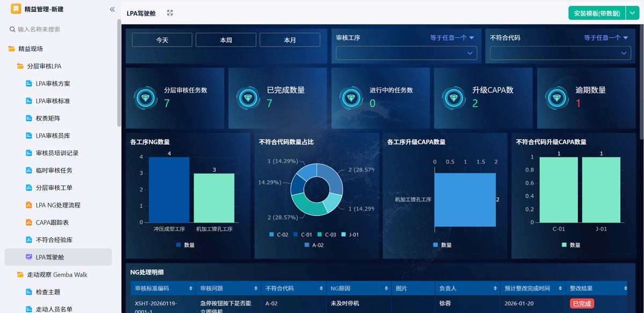
Task: Click the fullscreen icon beside LPA驾驶舱
Action: click(170, 14)
